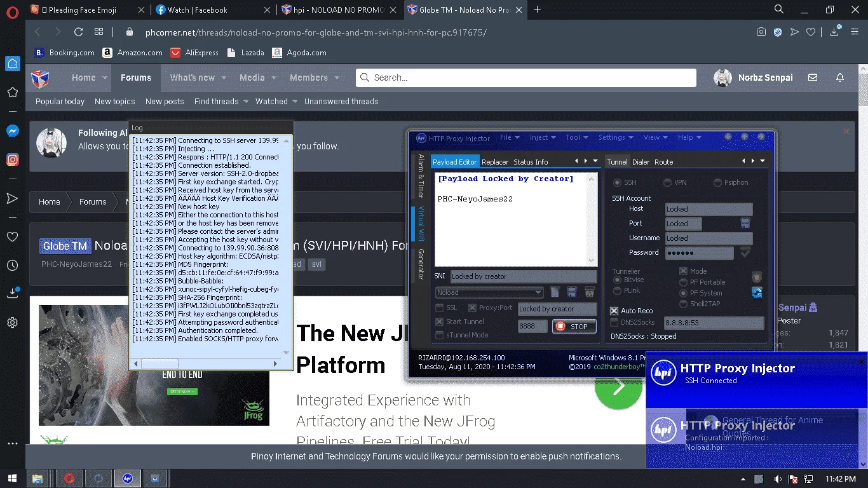Image resolution: width=868 pixels, height=488 pixels.
Task: Open bookmarks star in Opera sidebar
Action: coord(12,93)
